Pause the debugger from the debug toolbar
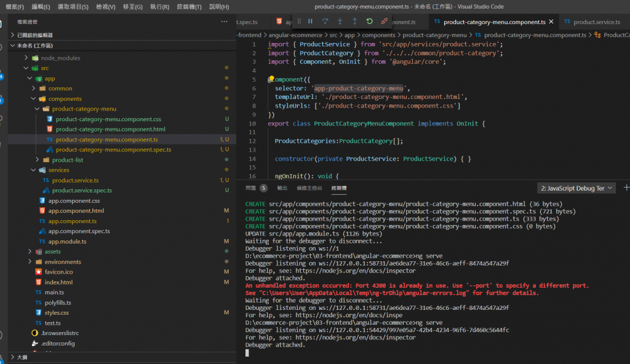The height and width of the screenshot is (364, 630). 310,22
